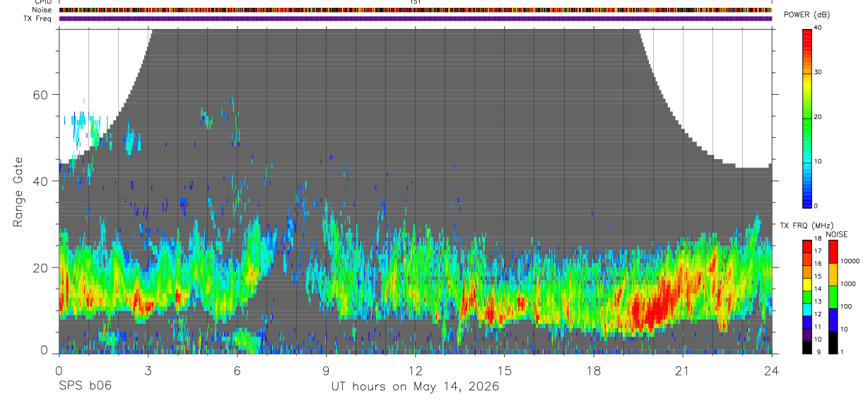Screen dimensions: 868x401
Task: Click the red 10000 NOISE legend swatch
Action: [833, 252]
